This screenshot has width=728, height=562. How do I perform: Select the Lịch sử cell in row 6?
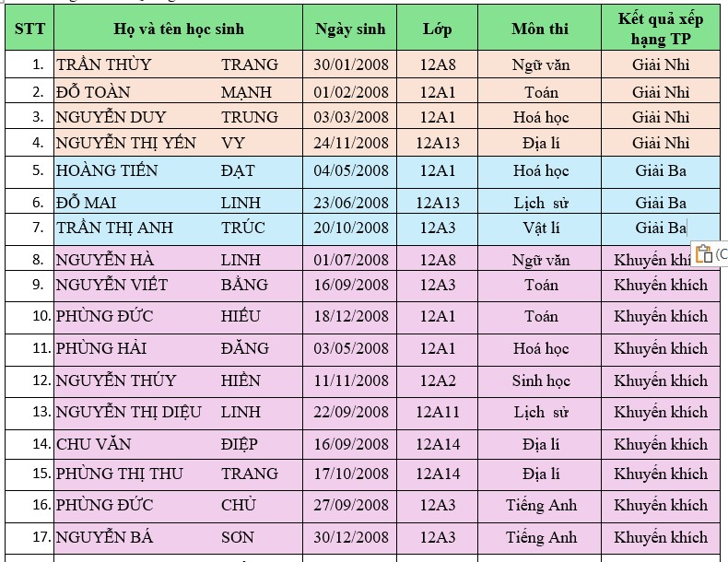tap(540, 203)
